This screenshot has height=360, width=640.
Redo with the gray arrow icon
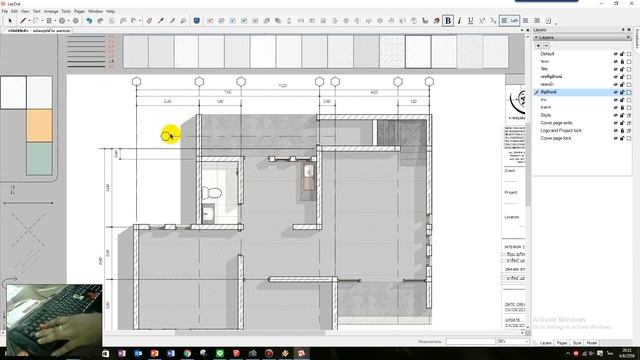pos(100,20)
